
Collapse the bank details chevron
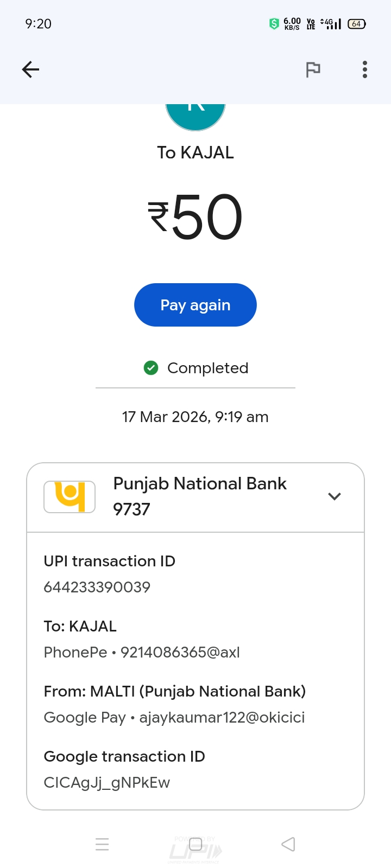(335, 496)
